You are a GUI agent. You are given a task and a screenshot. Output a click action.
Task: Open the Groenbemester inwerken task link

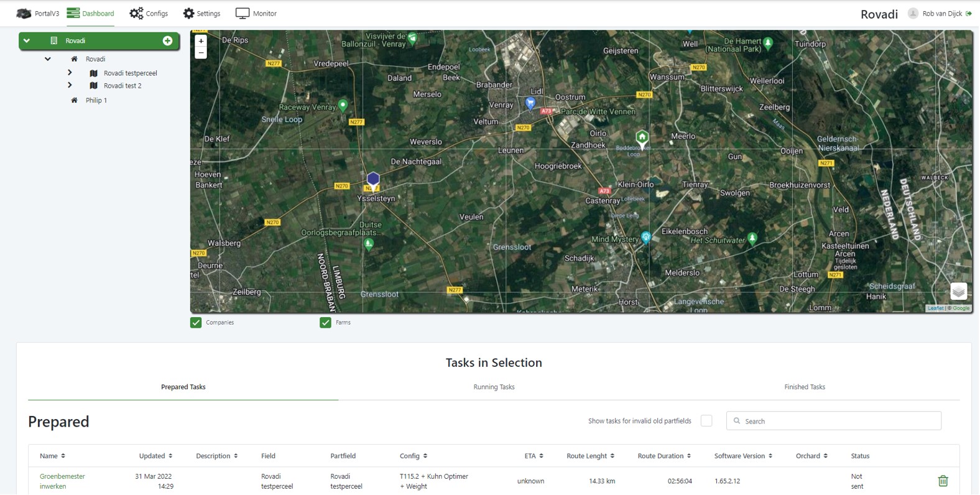pos(62,481)
